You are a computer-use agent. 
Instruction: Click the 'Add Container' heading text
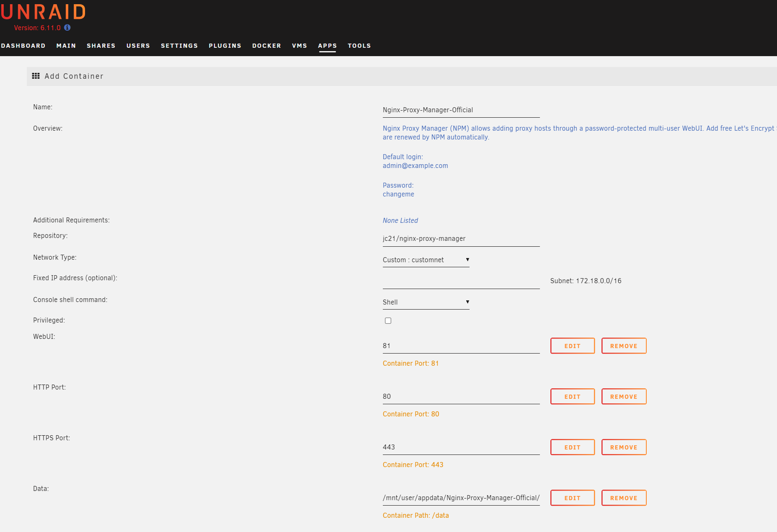coord(74,76)
